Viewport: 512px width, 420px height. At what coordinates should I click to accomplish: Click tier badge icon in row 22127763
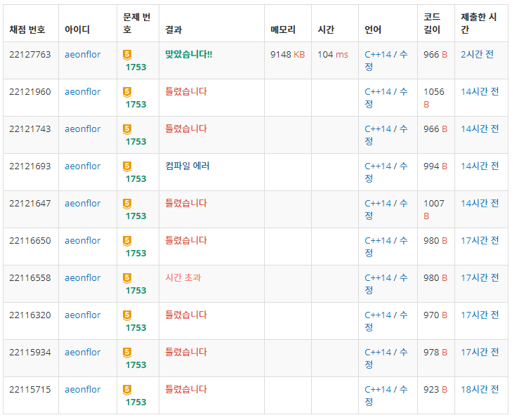(127, 55)
